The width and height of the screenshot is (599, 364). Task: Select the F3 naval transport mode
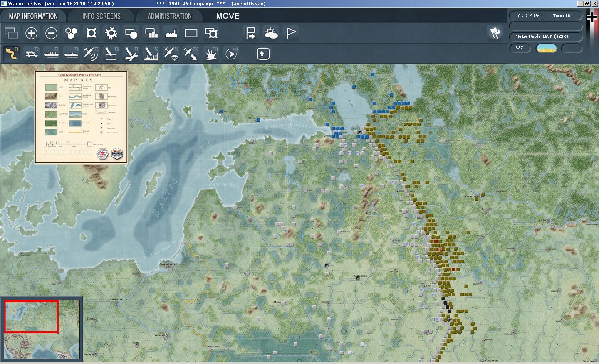point(51,54)
